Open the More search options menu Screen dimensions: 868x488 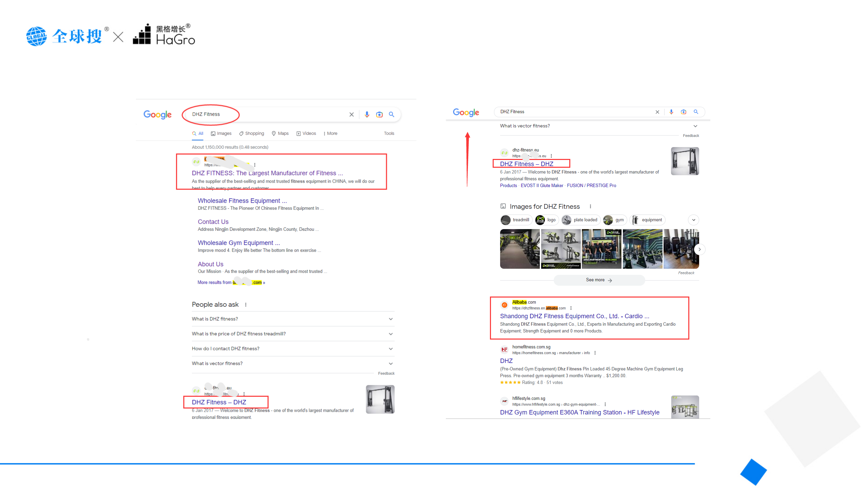pos(330,134)
